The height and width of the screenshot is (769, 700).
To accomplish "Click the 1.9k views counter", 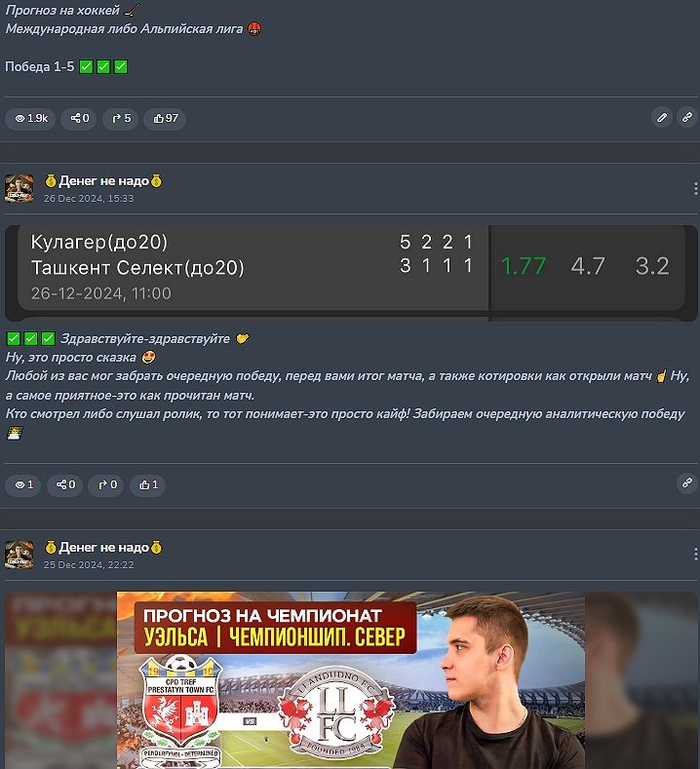I will point(30,118).
